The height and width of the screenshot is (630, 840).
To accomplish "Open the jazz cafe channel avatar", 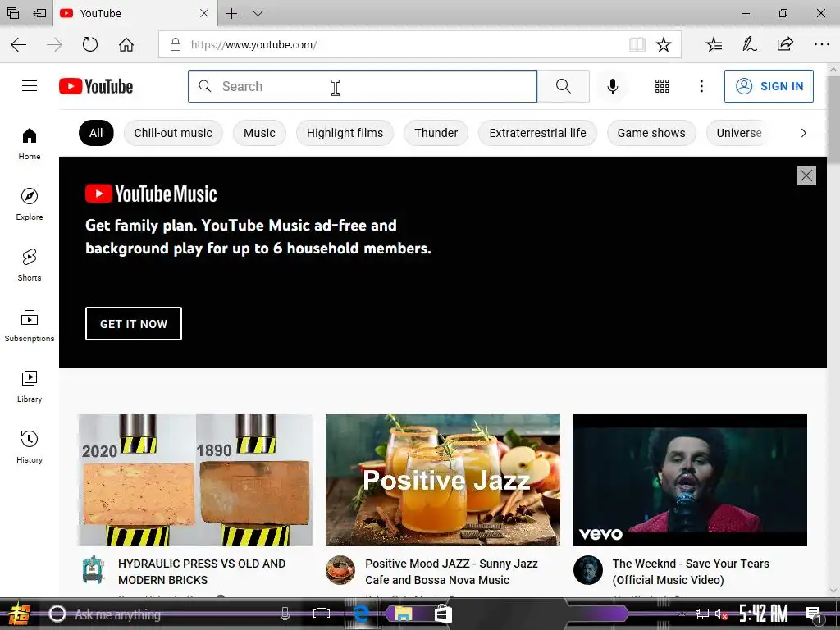I will 340,570.
